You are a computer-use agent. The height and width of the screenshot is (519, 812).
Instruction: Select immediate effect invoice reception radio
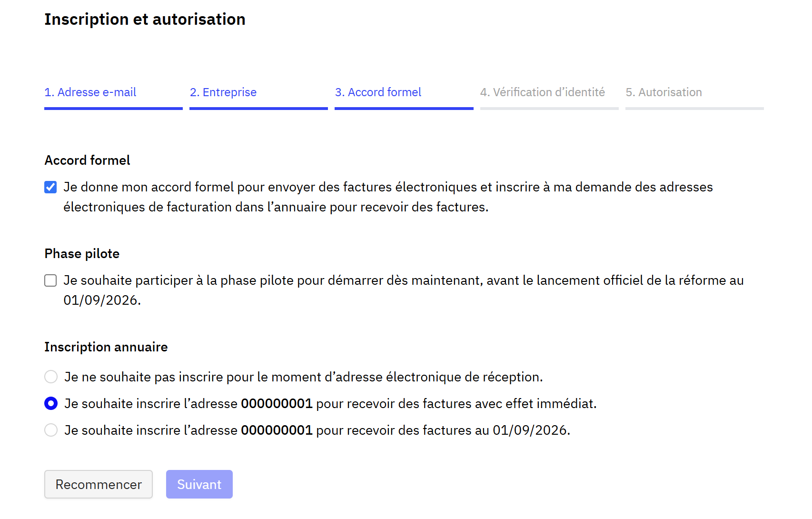tap(51, 403)
